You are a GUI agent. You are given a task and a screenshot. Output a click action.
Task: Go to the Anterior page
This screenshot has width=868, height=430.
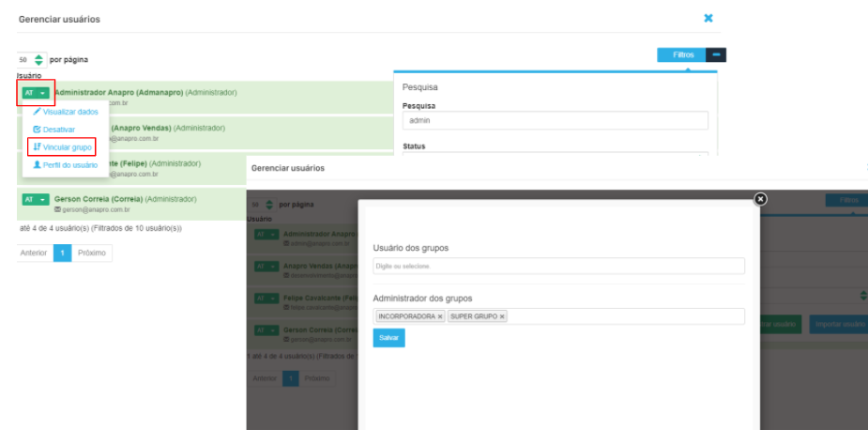(35, 253)
